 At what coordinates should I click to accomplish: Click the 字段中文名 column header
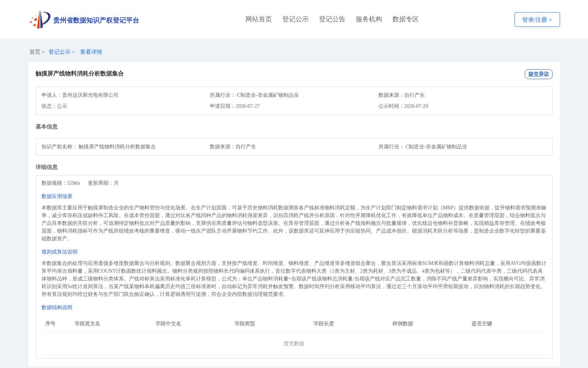(168, 323)
